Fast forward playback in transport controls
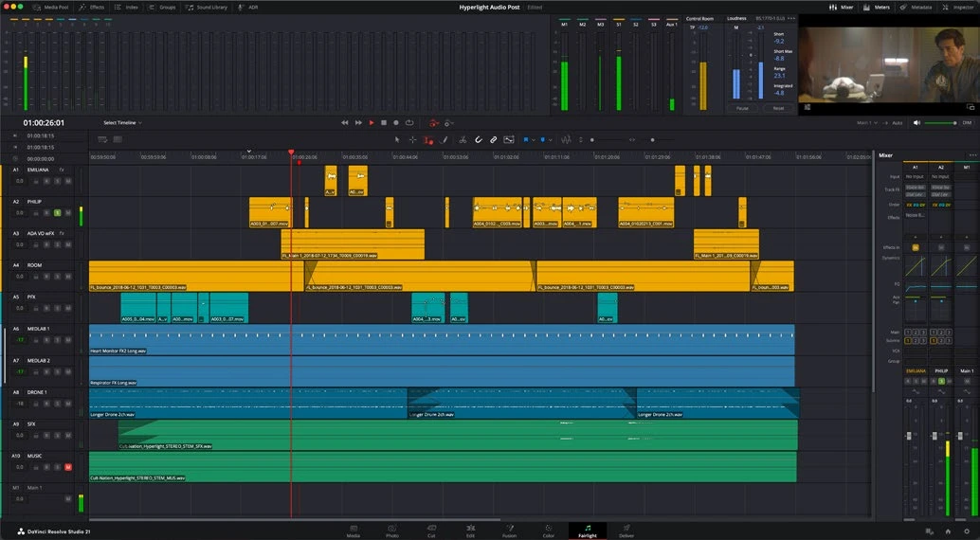 click(x=358, y=123)
